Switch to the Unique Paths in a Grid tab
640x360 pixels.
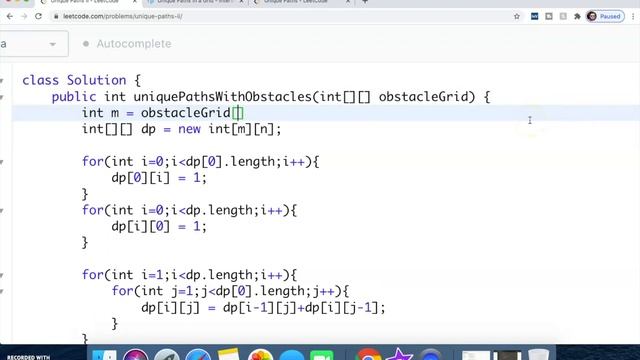pyautogui.click(x=195, y=2)
